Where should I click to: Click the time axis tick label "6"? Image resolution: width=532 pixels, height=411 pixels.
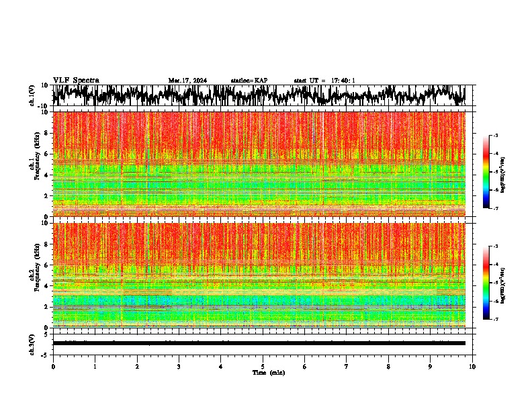click(x=305, y=367)
